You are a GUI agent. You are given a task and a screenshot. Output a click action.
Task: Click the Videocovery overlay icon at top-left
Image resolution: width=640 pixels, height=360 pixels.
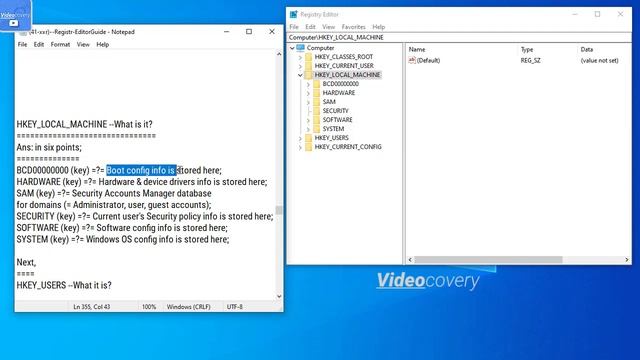[15, 16]
